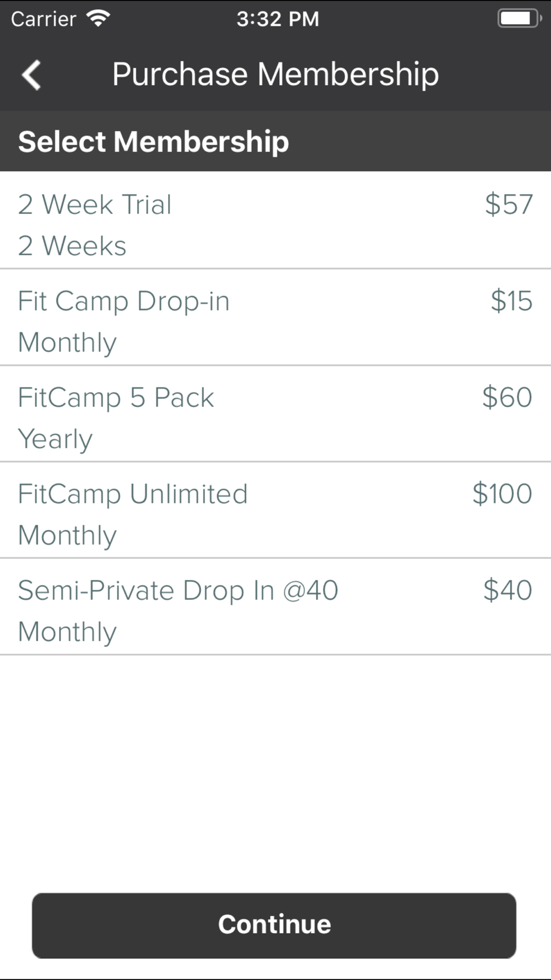Tap the Carrier label in status bar
This screenshot has width=551, height=980.
click(44, 19)
